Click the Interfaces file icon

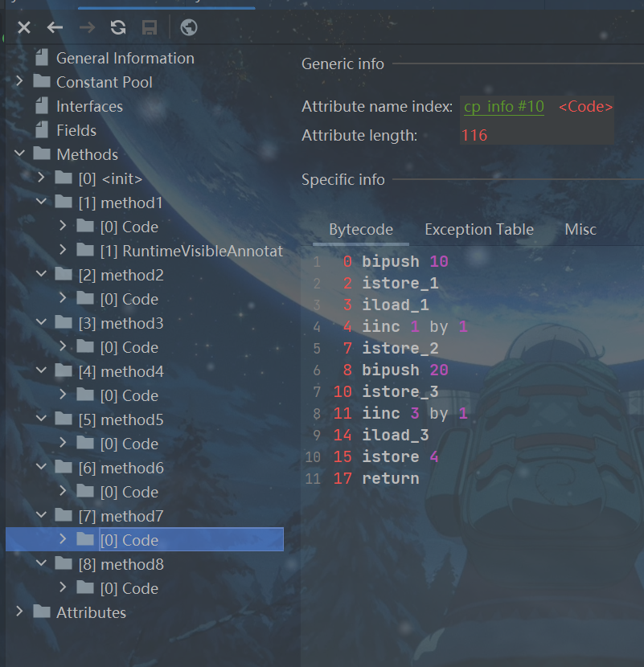tap(42, 106)
